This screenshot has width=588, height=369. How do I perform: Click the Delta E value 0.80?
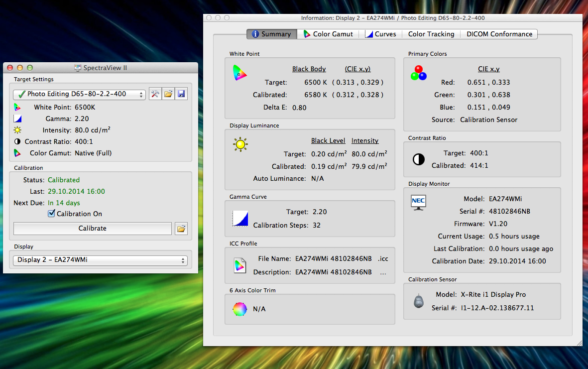pyautogui.click(x=299, y=108)
